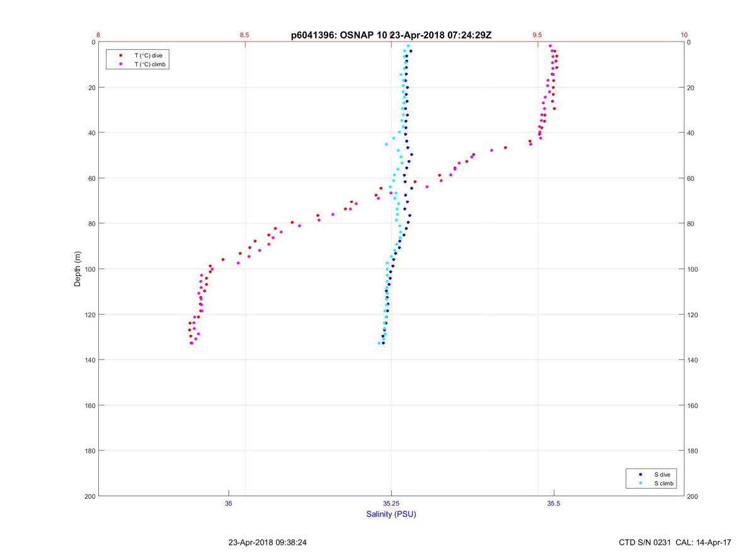Click the 40 tick on the left depth axis

(91, 133)
